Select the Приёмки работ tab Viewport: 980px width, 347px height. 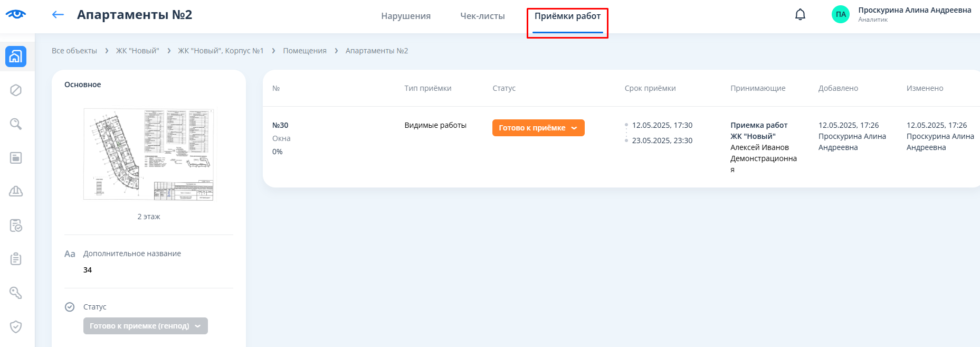567,16
